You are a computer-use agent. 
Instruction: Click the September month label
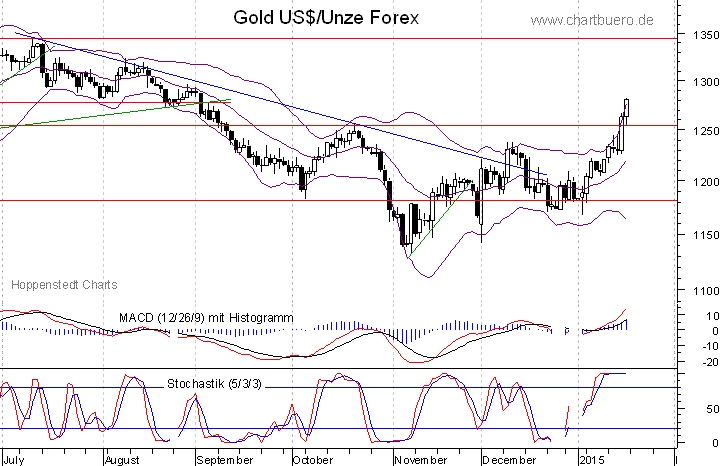[225, 460]
